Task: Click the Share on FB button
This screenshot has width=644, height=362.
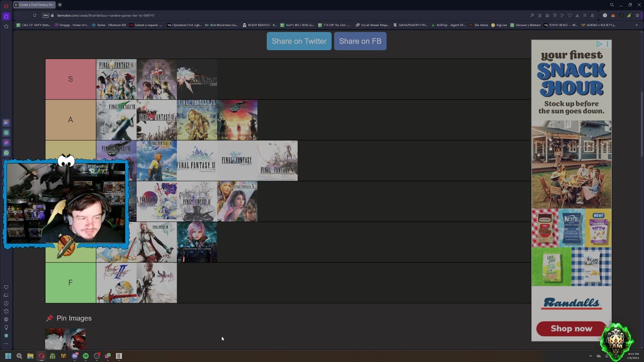Action: pyautogui.click(x=360, y=41)
